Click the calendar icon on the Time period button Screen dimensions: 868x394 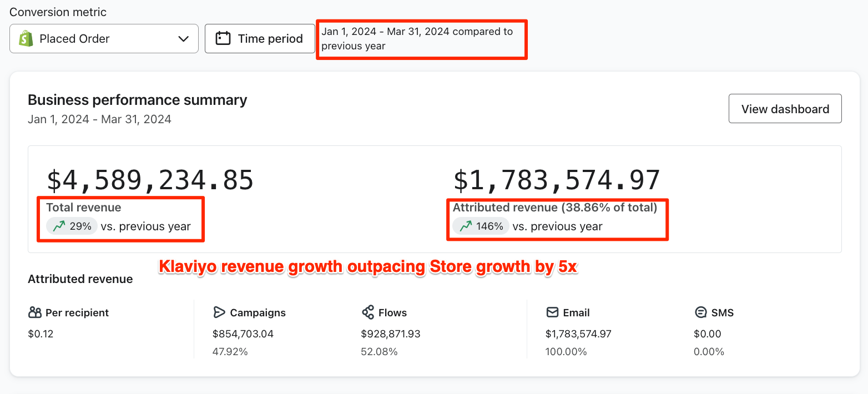[223, 38]
